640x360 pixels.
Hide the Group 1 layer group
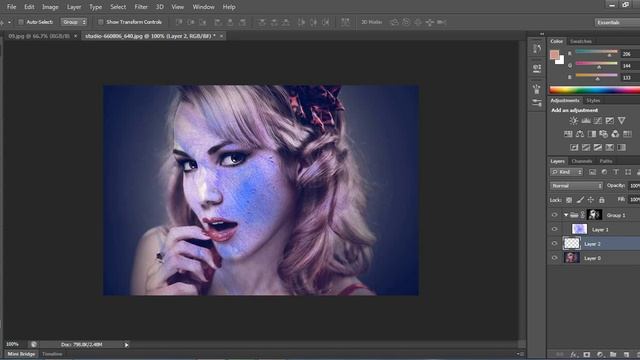554,215
